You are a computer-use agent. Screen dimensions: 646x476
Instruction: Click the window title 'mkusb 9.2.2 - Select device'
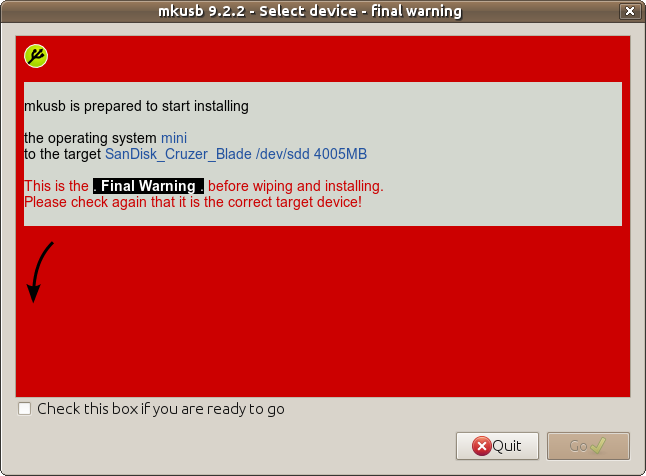[x=255, y=11]
